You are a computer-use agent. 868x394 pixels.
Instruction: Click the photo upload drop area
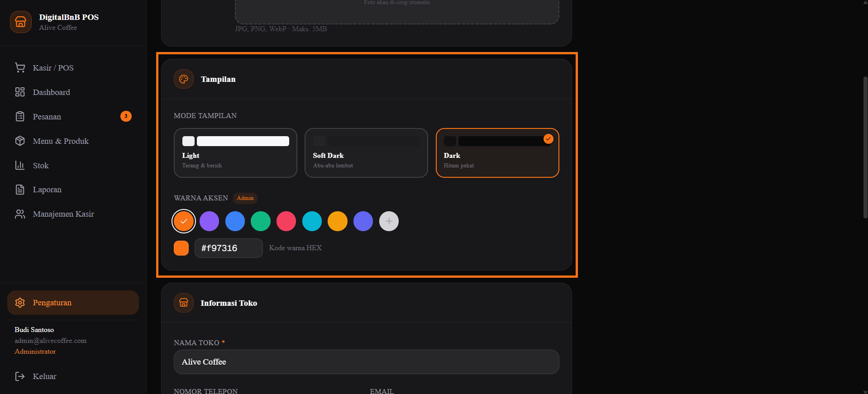(397, 12)
